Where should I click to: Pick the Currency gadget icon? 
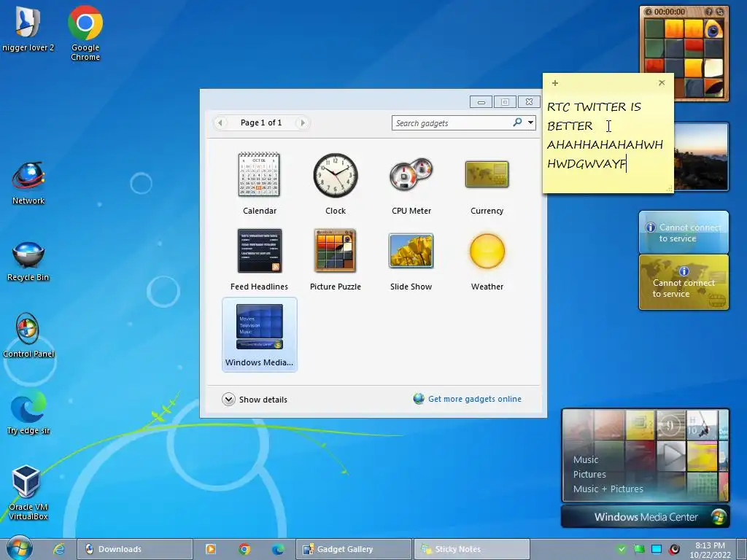click(x=487, y=174)
